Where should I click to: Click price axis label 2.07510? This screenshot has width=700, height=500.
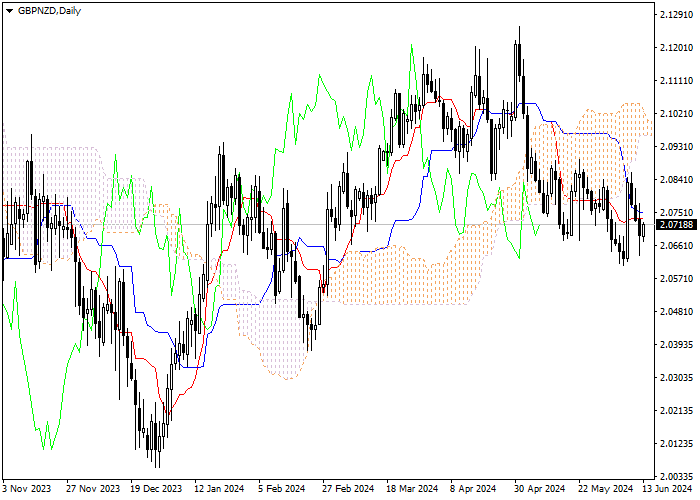(x=676, y=212)
